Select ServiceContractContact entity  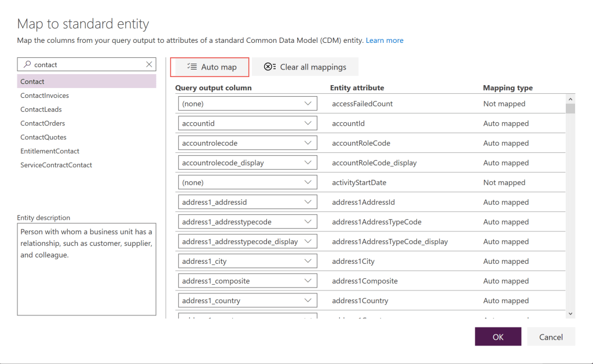(x=56, y=165)
